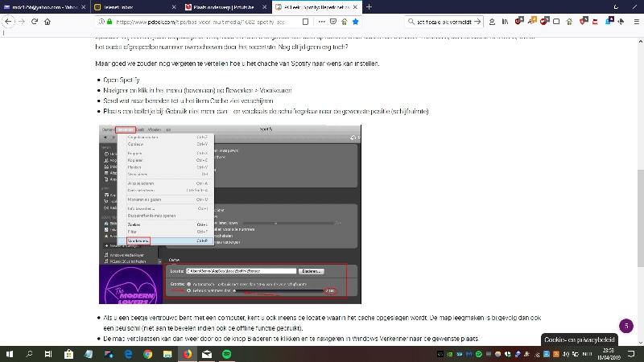Close the PCLeek Spotify tab
This screenshot has height=362, width=644.
point(355,7)
